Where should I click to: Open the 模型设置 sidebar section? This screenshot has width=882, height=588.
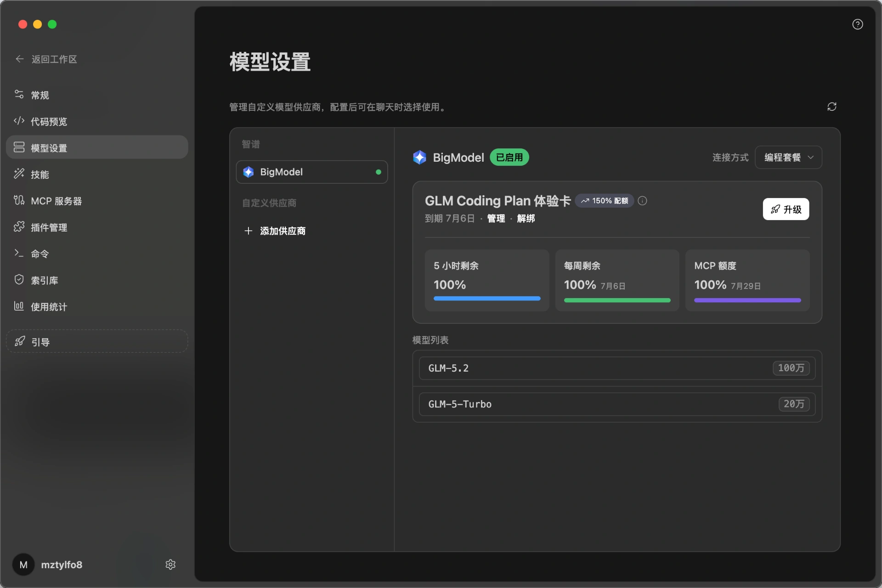(97, 147)
